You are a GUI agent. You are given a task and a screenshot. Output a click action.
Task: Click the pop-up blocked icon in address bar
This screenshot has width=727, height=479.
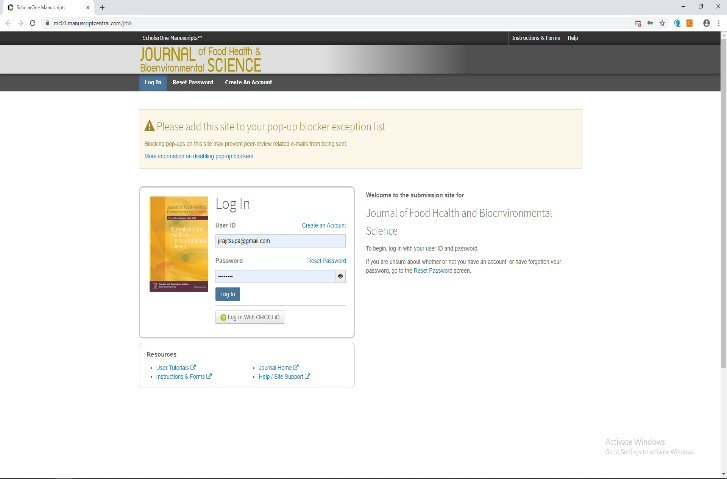click(638, 23)
